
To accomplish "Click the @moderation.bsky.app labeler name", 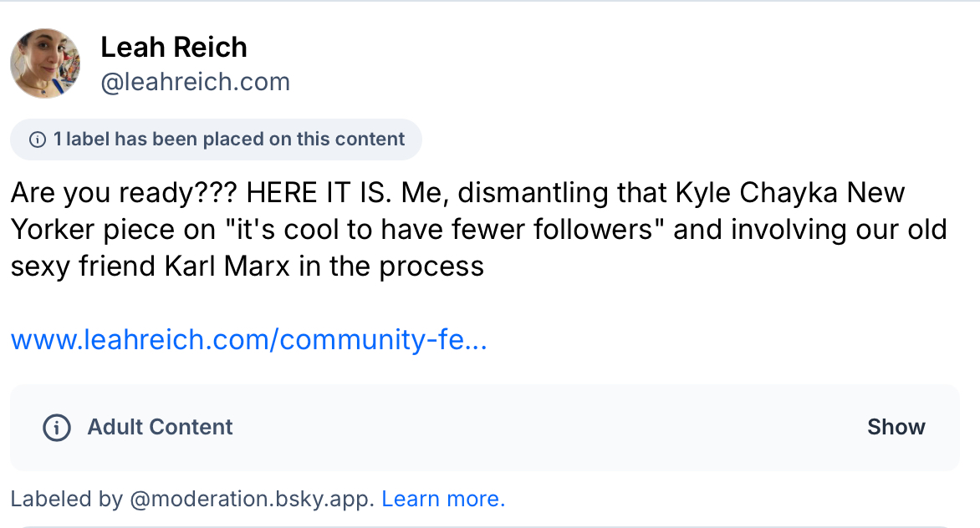I will click(x=253, y=500).
